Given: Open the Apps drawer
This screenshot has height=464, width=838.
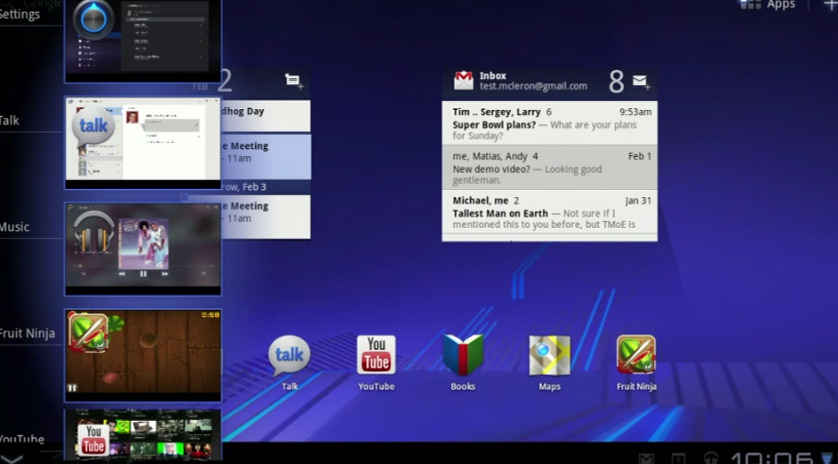Looking at the screenshot, I should tap(767, 5).
